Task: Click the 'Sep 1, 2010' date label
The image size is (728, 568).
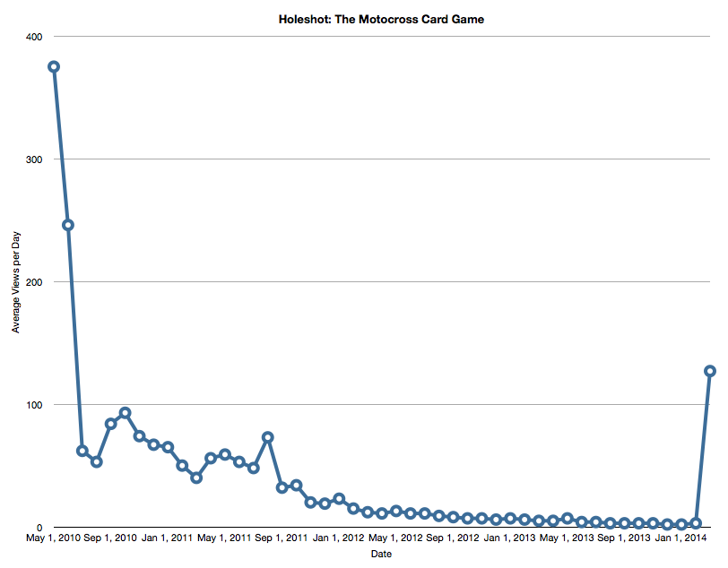Action: click(110, 538)
